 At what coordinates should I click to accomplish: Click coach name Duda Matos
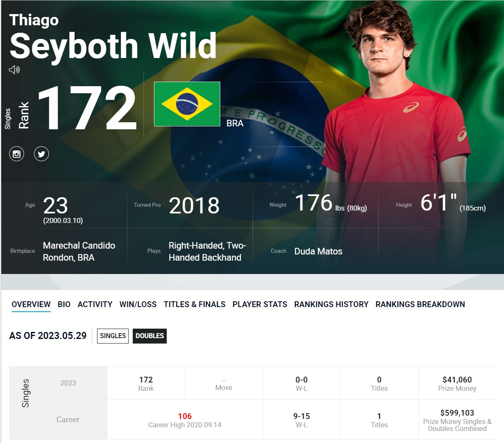[318, 251]
